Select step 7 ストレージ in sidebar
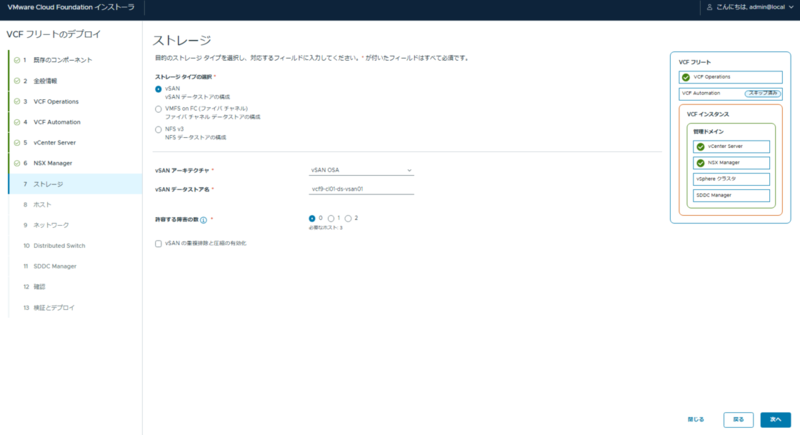This screenshot has width=800, height=435. [x=76, y=184]
